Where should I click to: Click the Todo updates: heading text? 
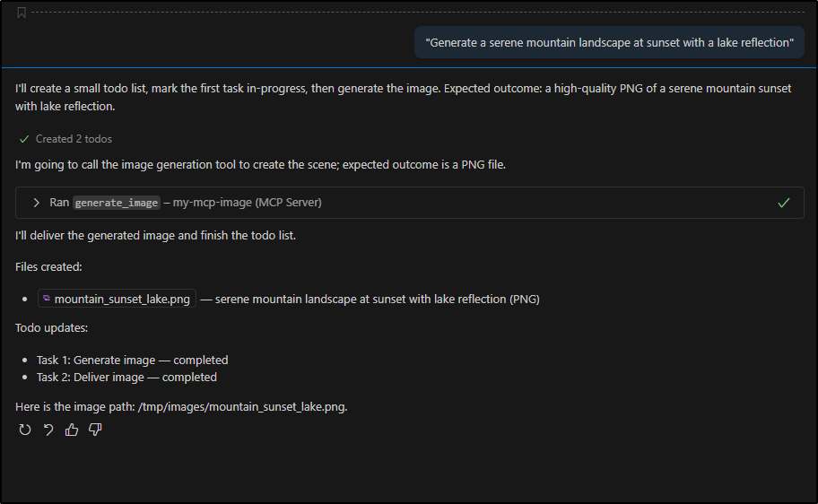pos(51,327)
